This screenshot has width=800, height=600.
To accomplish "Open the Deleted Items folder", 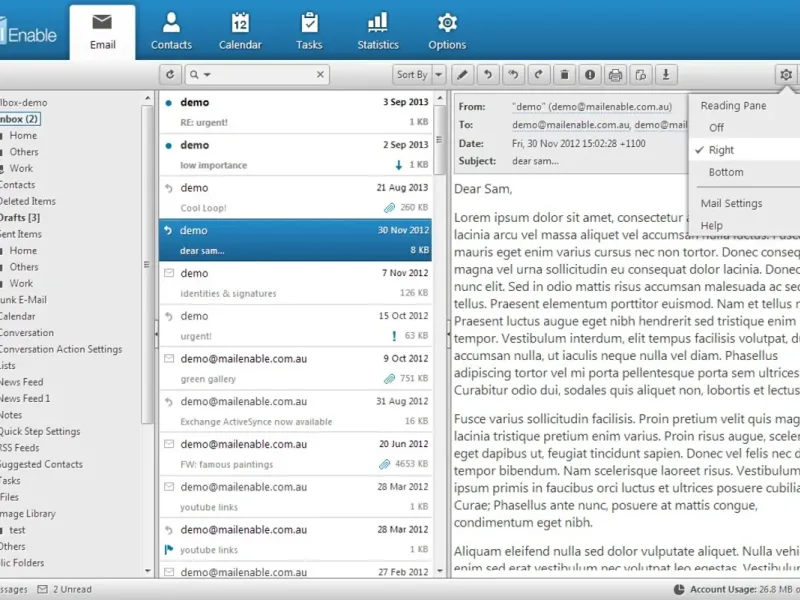I will point(28,201).
